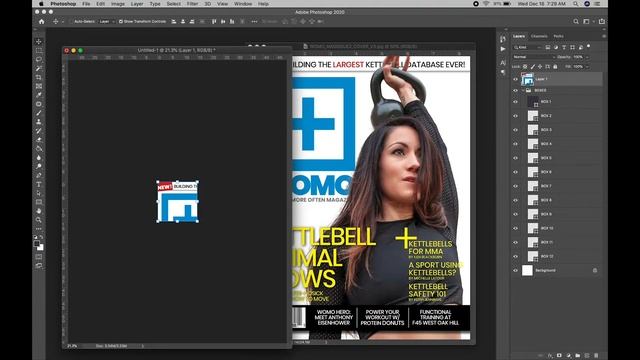
Task: Open the Opacity value dropdown
Action: [x=587, y=57]
